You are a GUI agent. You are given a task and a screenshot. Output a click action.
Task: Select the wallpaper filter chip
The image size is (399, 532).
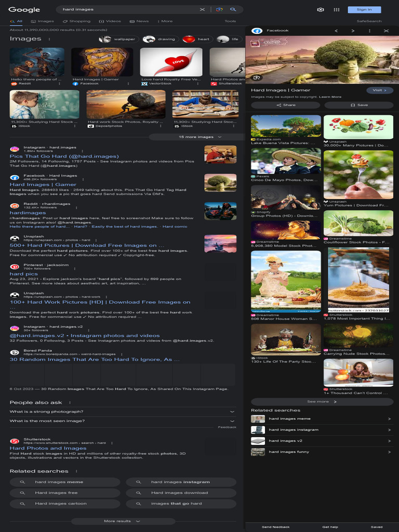point(119,39)
